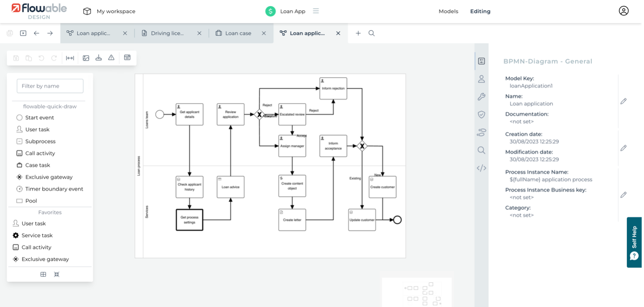Toggle the collapse palette icon
This screenshot has height=307, width=644.
pyautogui.click(x=57, y=274)
